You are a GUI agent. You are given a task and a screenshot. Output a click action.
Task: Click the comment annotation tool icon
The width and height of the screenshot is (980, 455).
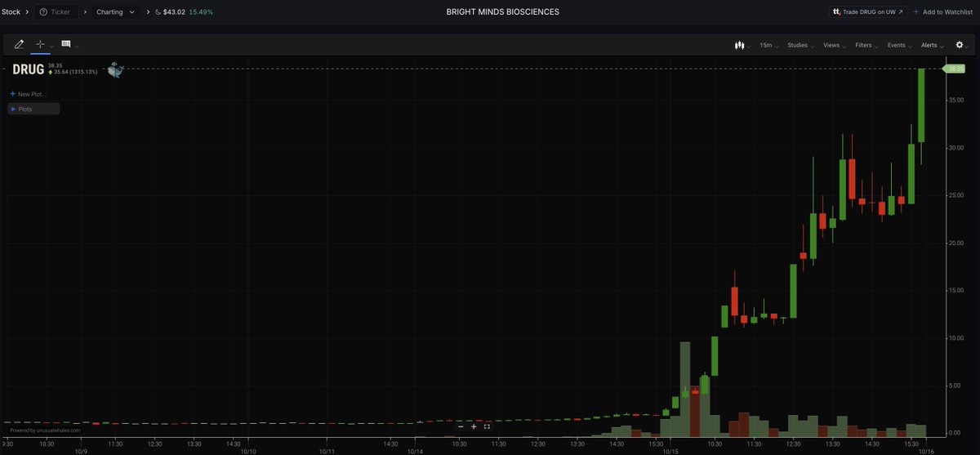click(65, 44)
